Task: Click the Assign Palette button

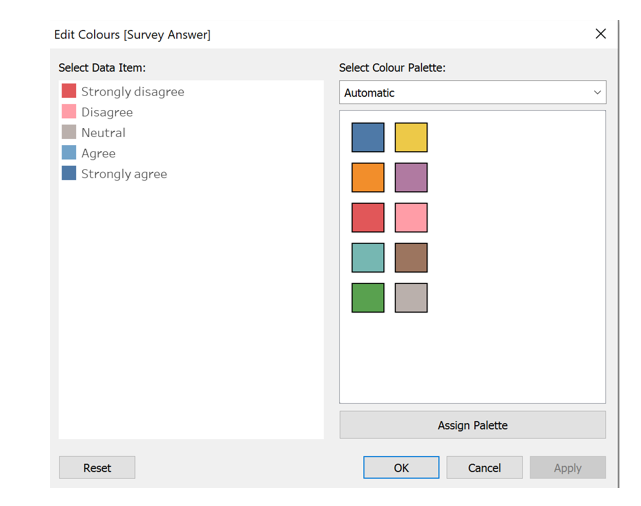Action: (x=472, y=425)
